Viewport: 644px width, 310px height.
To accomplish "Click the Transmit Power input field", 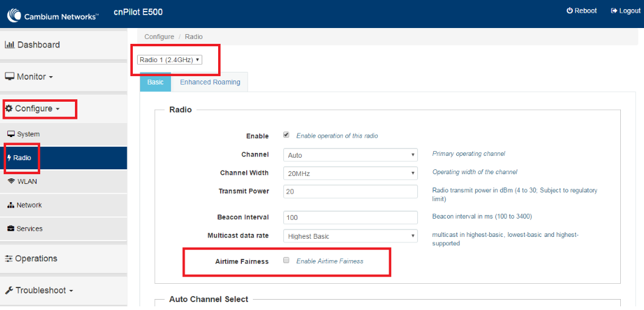I will [x=350, y=192].
